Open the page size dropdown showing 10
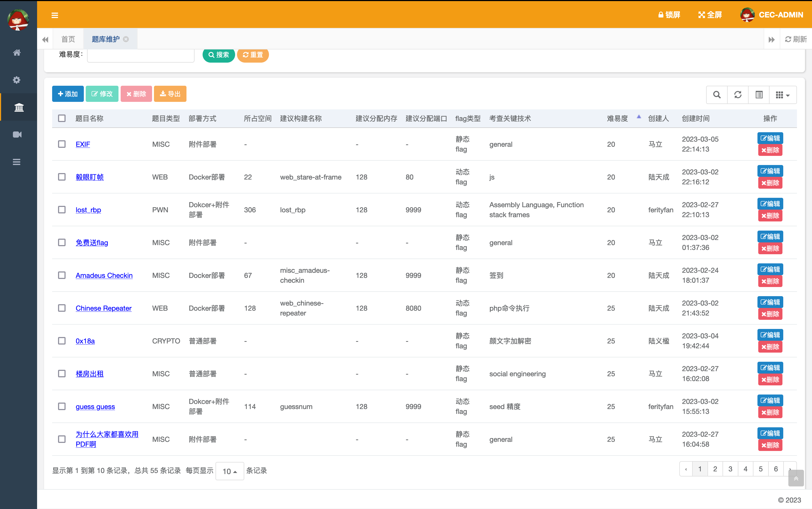 point(229,471)
